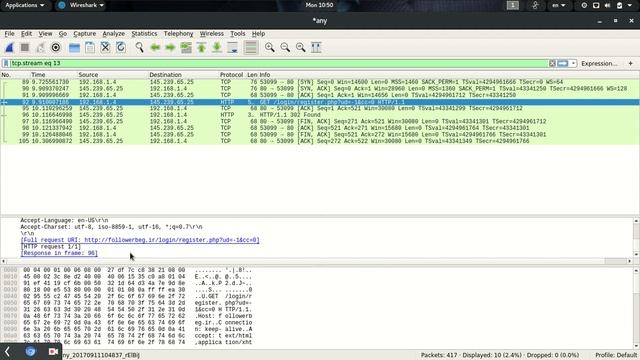Reset text to normal size

click(x=300, y=47)
